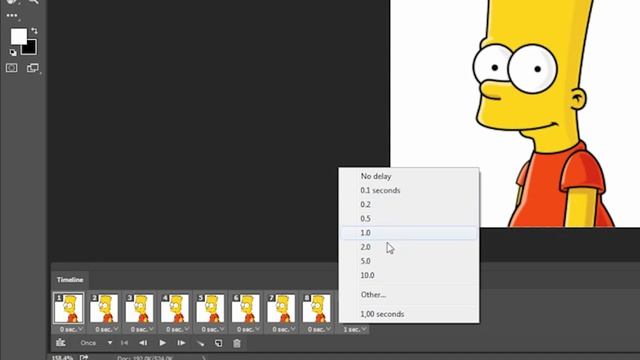The height and width of the screenshot is (360, 640).
Task: Click the status bar share icon
Action: 84,358
